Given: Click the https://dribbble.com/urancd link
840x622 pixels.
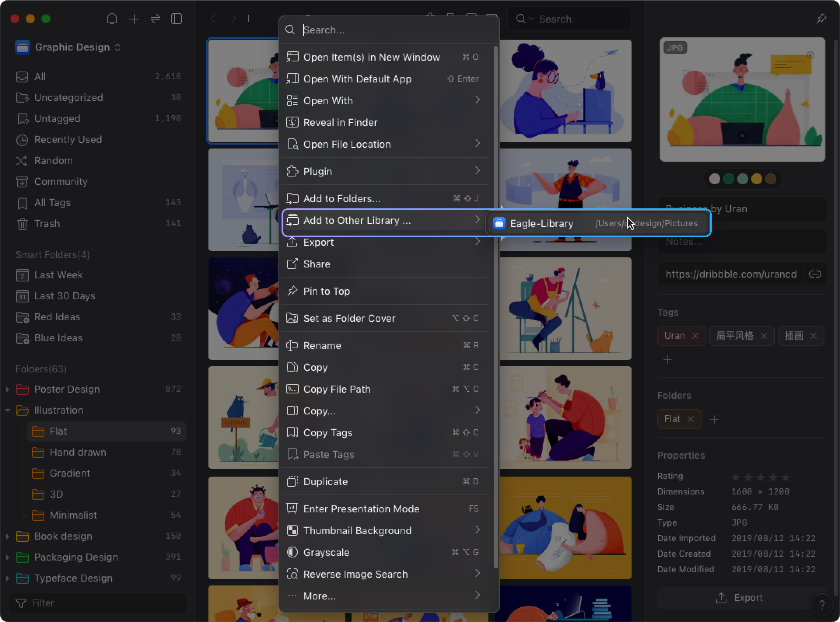Looking at the screenshot, I should [731, 274].
